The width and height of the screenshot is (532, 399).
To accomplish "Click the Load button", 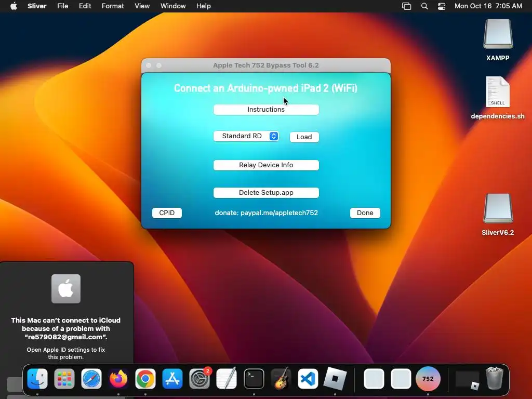I will pos(304,137).
